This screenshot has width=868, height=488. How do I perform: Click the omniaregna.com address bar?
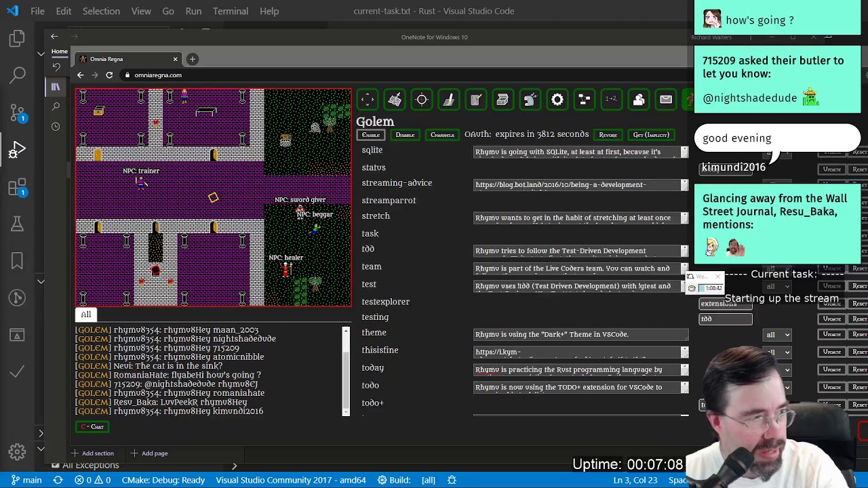point(407,75)
